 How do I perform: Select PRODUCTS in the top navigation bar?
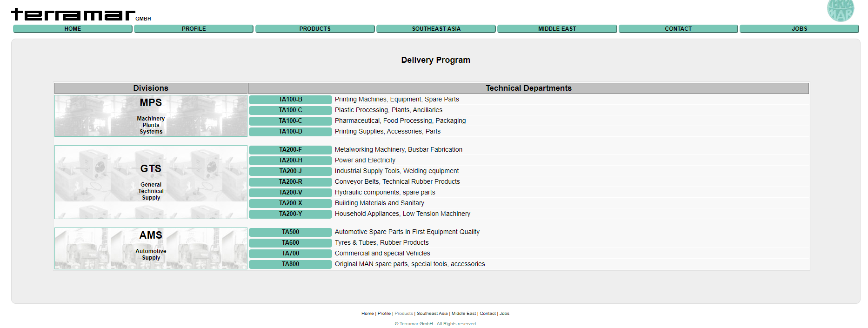coord(315,29)
